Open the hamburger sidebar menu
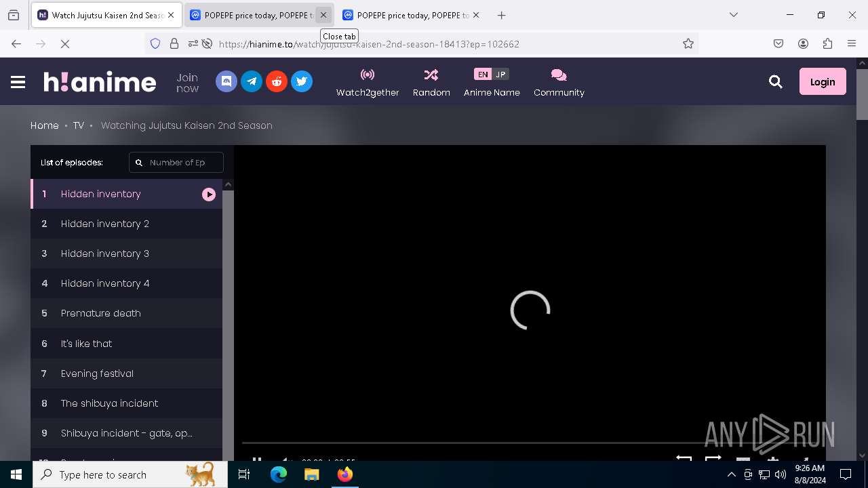 coord(18,82)
